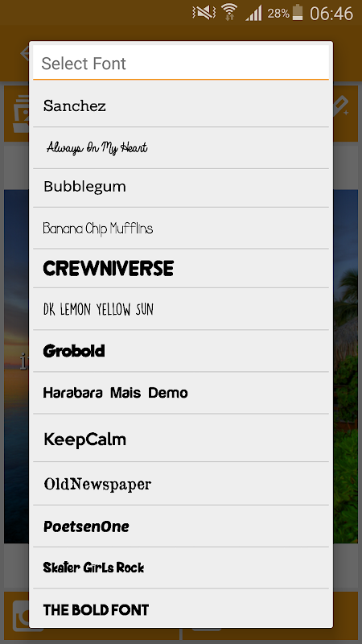Select the Sanchez font
Image resolution: width=362 pixels, height=644 pixels.
click(x=181, y=106)
